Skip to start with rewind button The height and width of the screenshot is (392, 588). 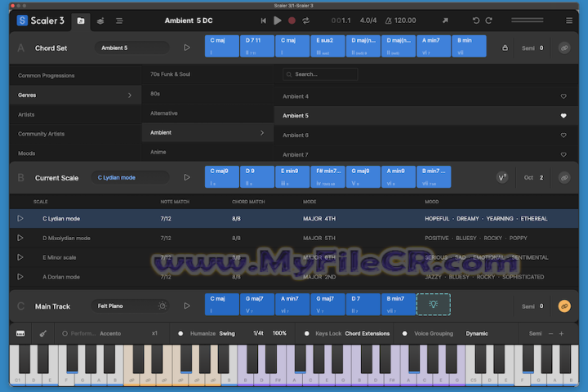(x=263, y=20)
